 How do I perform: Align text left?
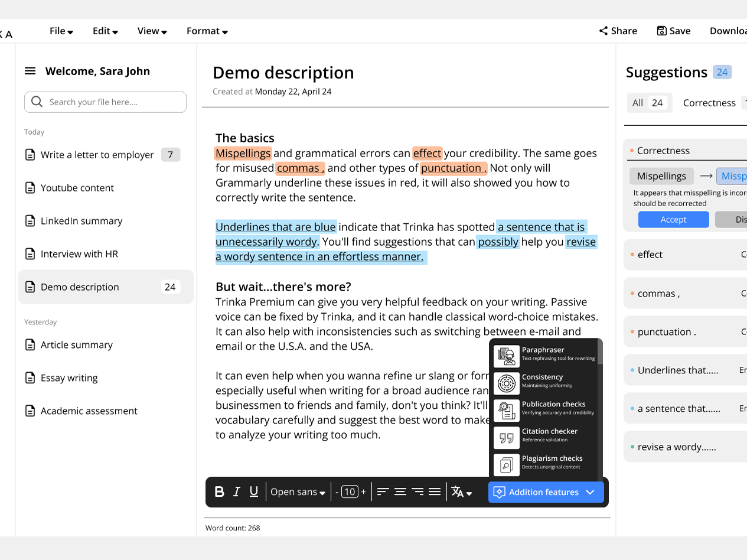pos(383,492)
